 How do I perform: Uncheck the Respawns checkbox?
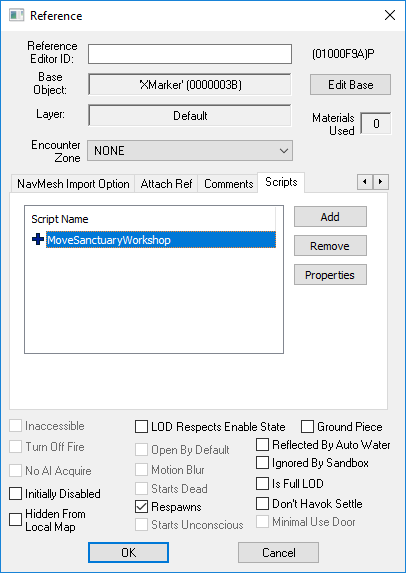141,506
